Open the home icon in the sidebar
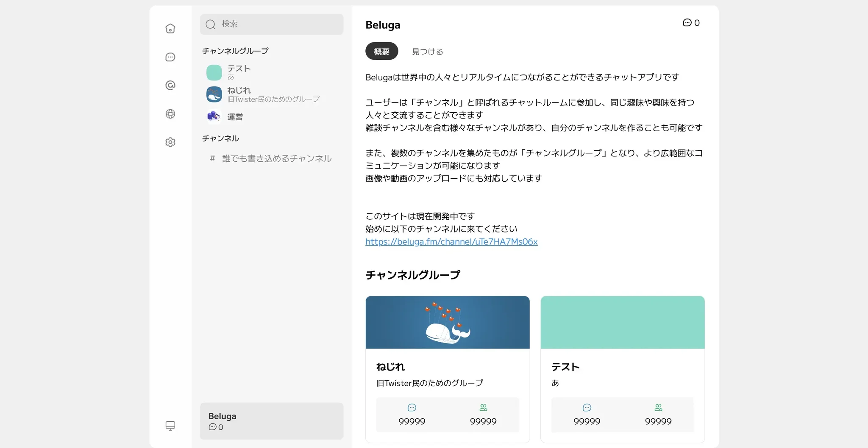Viewport: 868px width, 448px height. coord(170,28)
